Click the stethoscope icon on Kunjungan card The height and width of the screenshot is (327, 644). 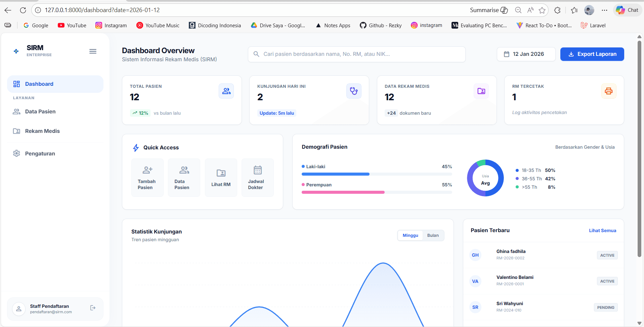point(354,91)
